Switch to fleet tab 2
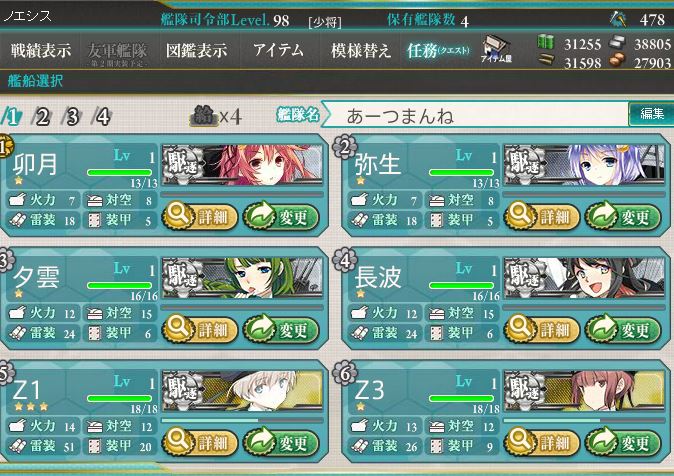Image resolution: width=674 pixels, height=476 pixels. click(42, 117)
